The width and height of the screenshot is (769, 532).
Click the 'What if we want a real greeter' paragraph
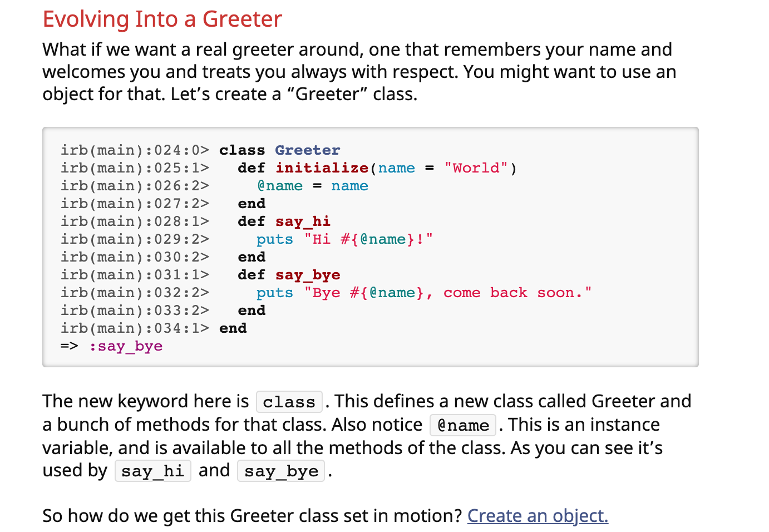tap(359, 72)
